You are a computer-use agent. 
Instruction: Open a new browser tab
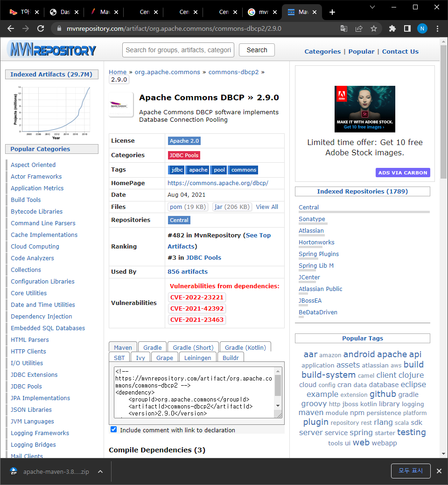332,12
